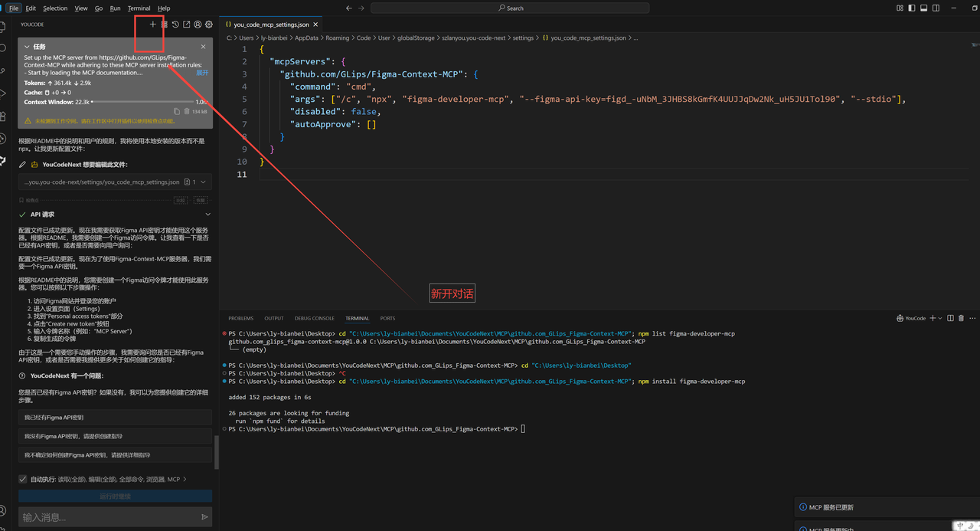This screenshot has height=531, width=980.
Task: Collapse the API 请求 section chevron
Action: [x=207, y=215]
